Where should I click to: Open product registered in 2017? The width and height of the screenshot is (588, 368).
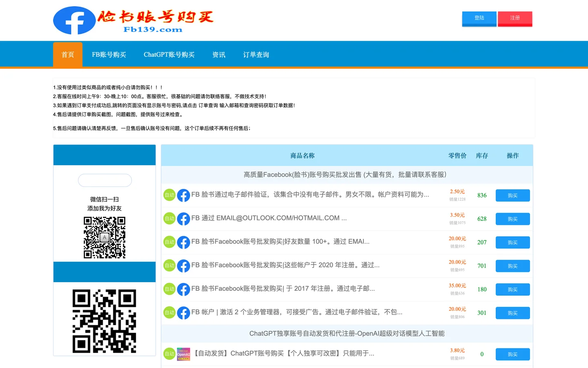283,289
